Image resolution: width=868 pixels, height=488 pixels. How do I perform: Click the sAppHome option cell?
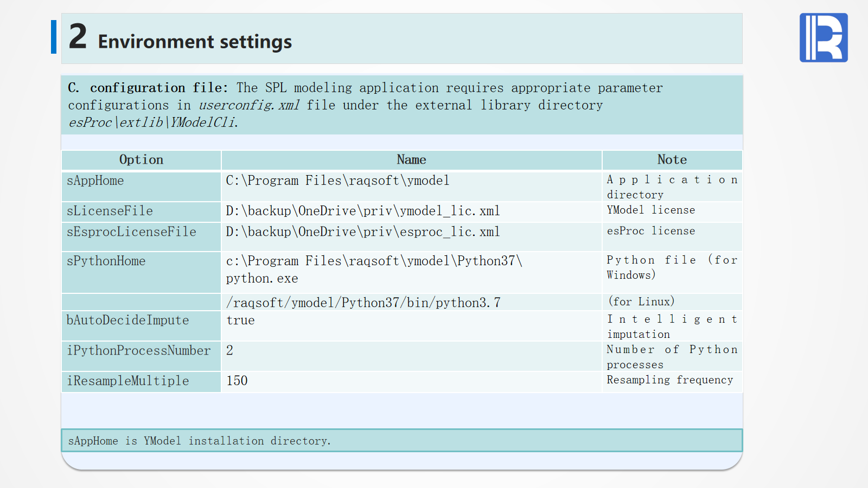click(95, 181)
